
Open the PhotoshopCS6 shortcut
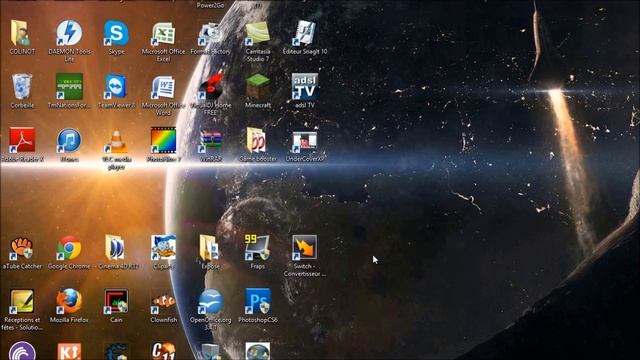pyautogui.click(x=258, y=301)
